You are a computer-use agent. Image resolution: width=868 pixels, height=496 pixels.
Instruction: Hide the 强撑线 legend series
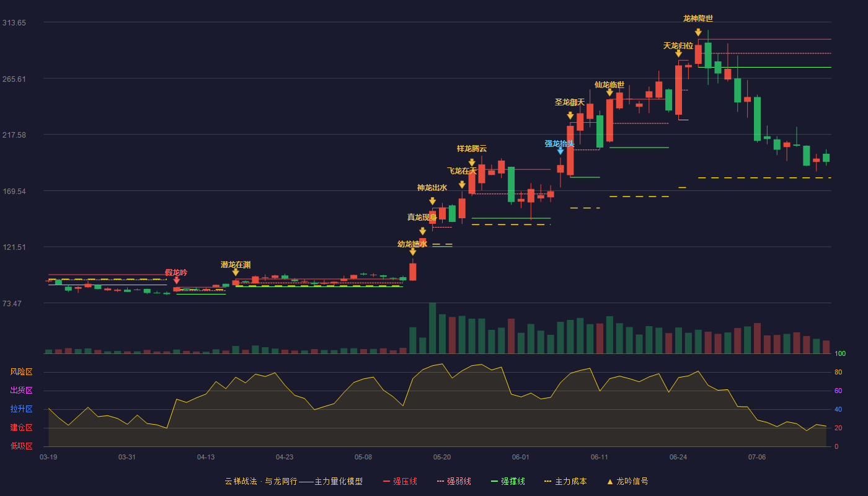tap(508, 481)
